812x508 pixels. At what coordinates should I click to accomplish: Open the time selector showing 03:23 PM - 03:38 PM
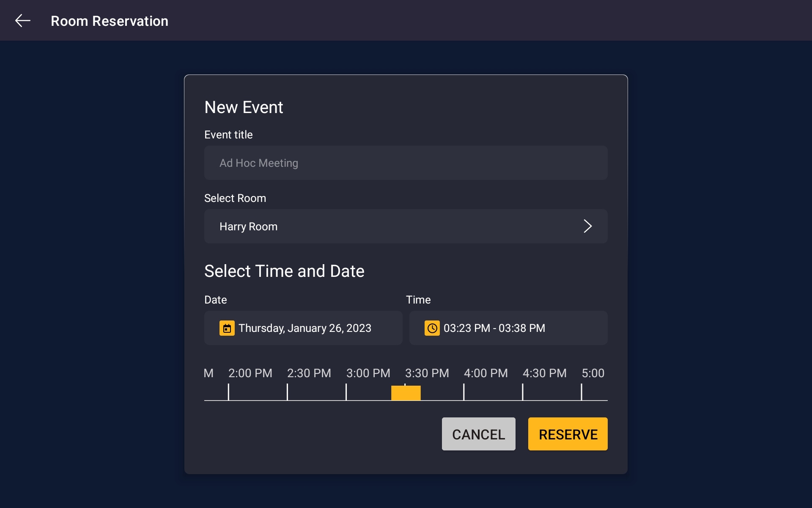508,328
